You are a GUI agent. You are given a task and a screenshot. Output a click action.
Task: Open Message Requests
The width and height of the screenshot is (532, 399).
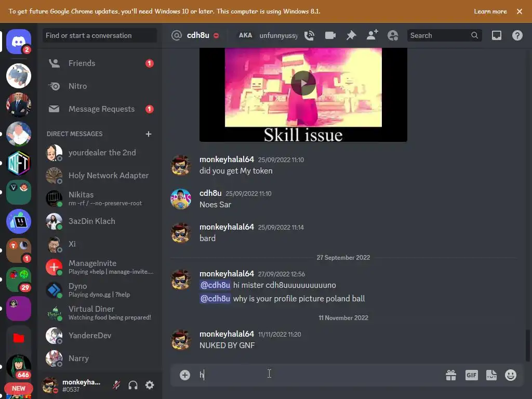100,109
